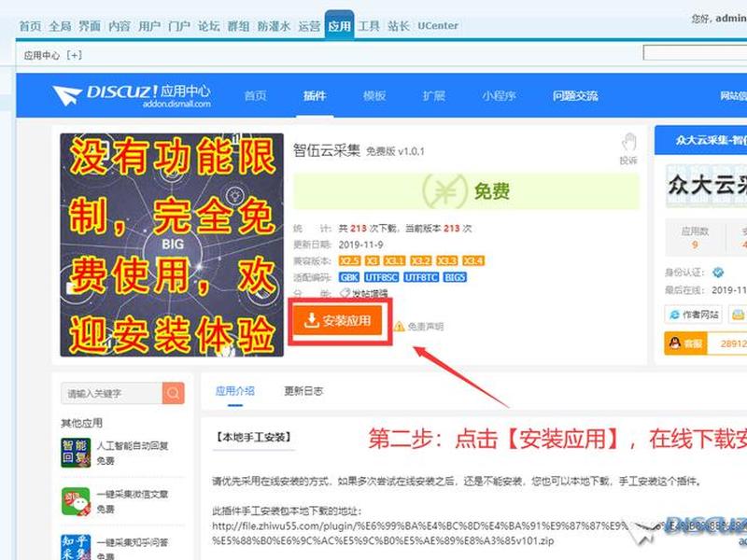Screen dimensions: 747x560
Task: Click the 免费 price banner
Action: click(x=466, y=191)
